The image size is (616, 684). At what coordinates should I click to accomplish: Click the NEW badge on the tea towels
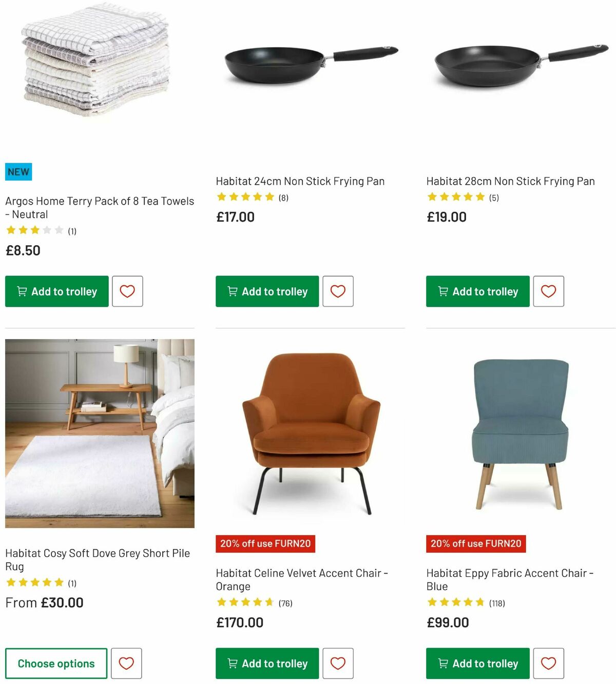tap(18, 171)
